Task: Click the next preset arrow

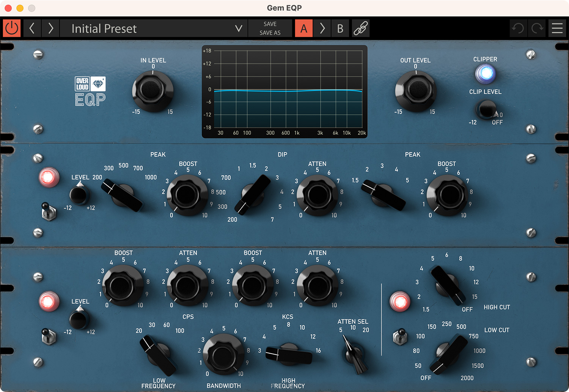Action: coord(50,28)
